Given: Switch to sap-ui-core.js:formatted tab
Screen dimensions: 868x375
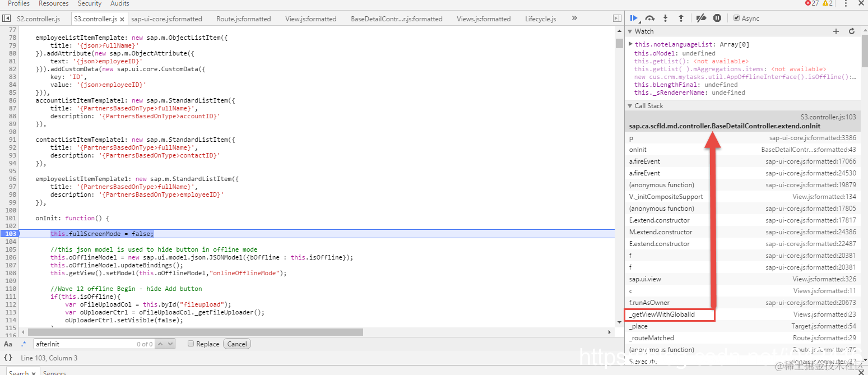Looking at the screenshot, I should [x=166, y=19].
